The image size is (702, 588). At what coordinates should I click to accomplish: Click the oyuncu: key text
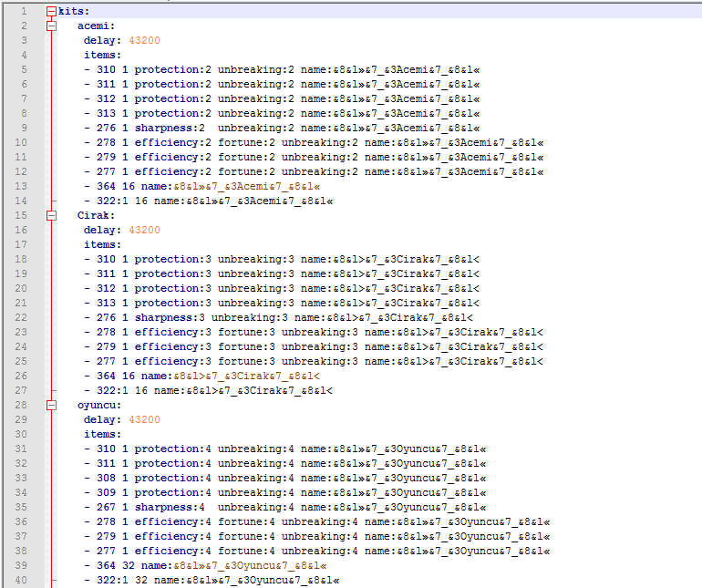tap(99, 406)
